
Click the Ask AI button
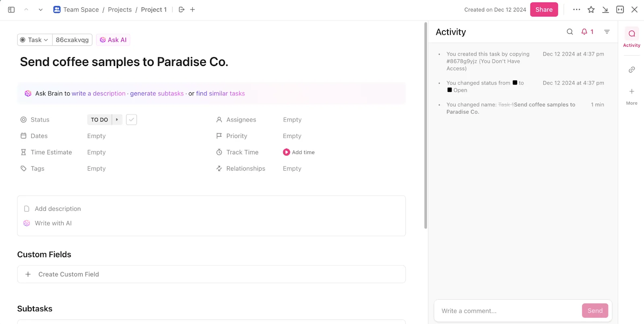[x=113, y=40]
